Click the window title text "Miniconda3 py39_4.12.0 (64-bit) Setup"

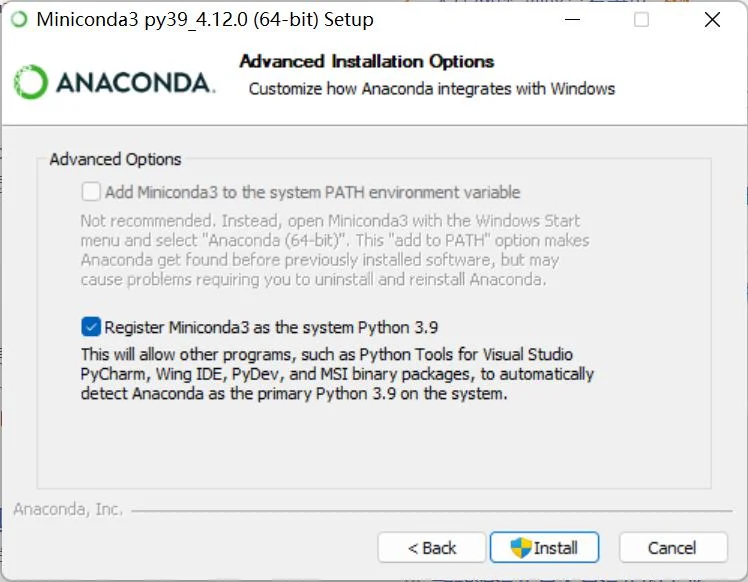tap(204, 19)
